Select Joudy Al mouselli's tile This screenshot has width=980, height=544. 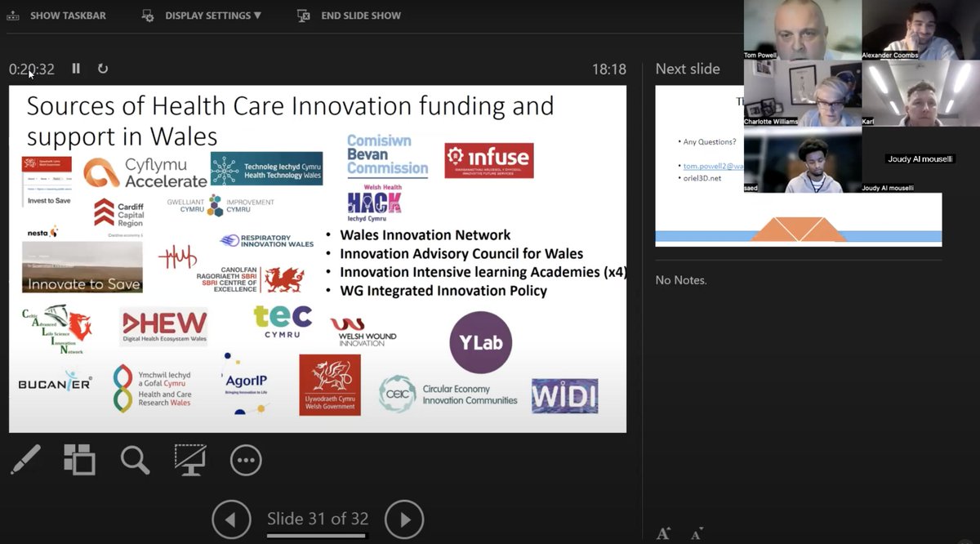click(920, 160)
